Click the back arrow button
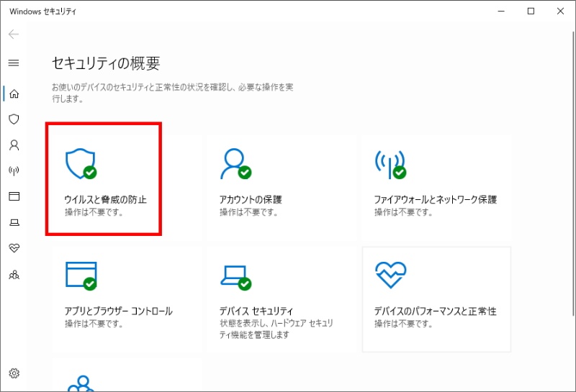The width and height of the screenshot is (576, 392). pyautogui.click(x=13, y=35)
